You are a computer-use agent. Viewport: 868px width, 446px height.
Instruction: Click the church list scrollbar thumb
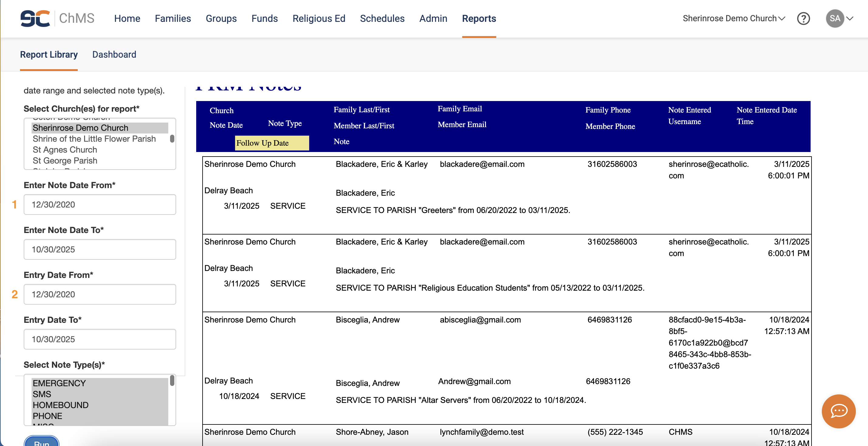point(172,139)
